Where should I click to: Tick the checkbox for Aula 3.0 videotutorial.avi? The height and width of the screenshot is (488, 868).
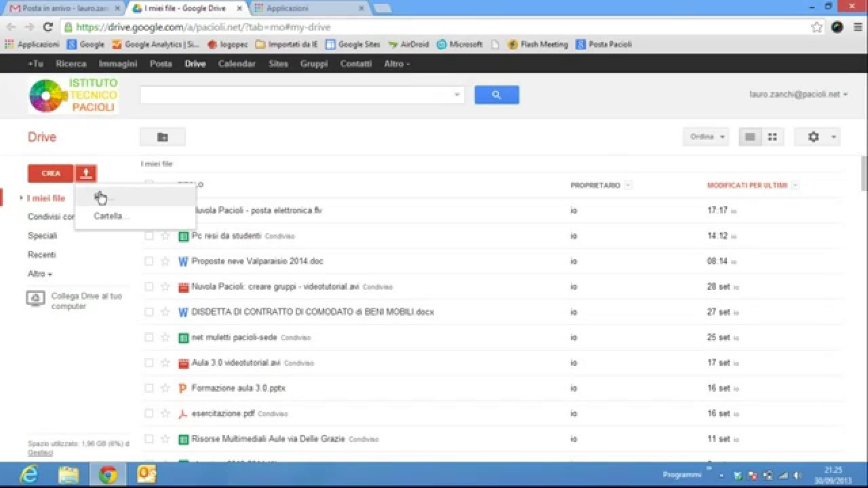click(149, 363)
